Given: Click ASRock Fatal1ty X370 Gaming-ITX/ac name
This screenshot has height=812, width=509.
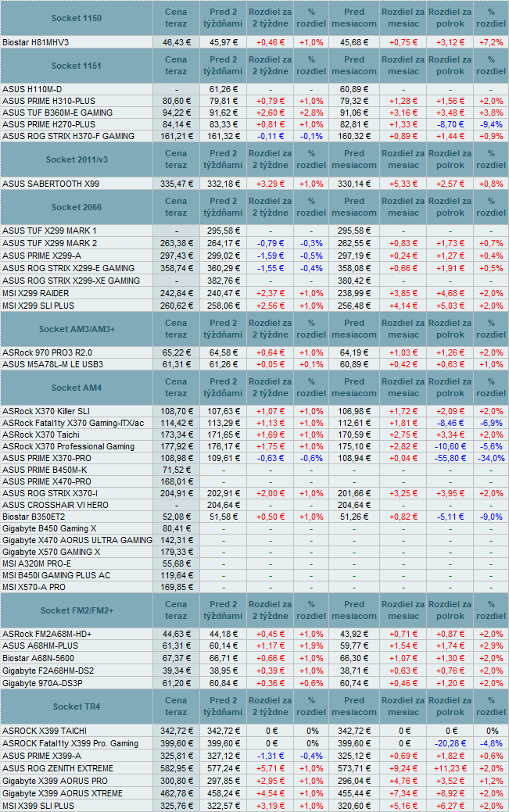Looking at the screenshot, I should [x=73, y=423].
